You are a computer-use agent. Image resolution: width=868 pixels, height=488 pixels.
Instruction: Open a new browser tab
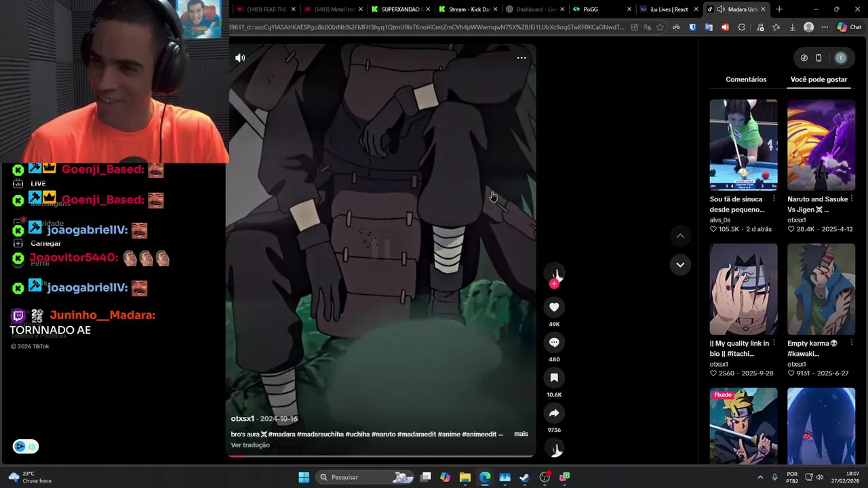[x=779, y=9]
